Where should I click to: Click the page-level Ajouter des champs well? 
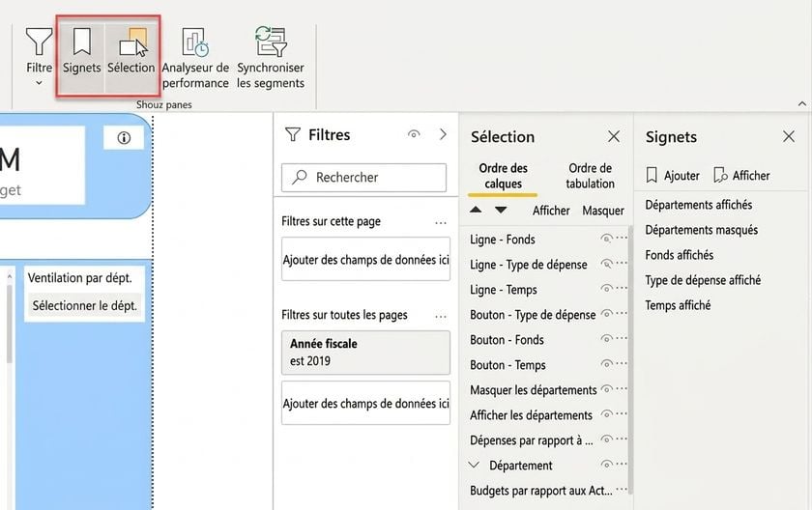click(x=365, y=259)
